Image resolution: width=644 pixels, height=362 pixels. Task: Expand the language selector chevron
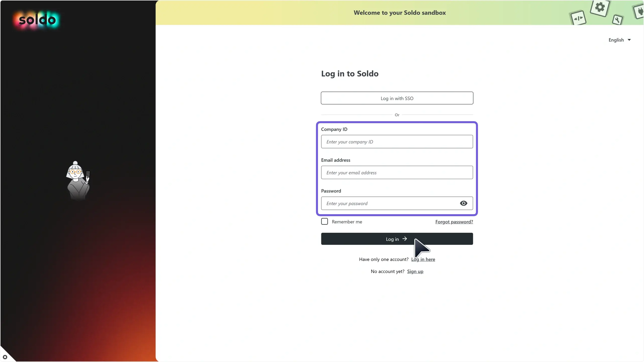[630, 40]
